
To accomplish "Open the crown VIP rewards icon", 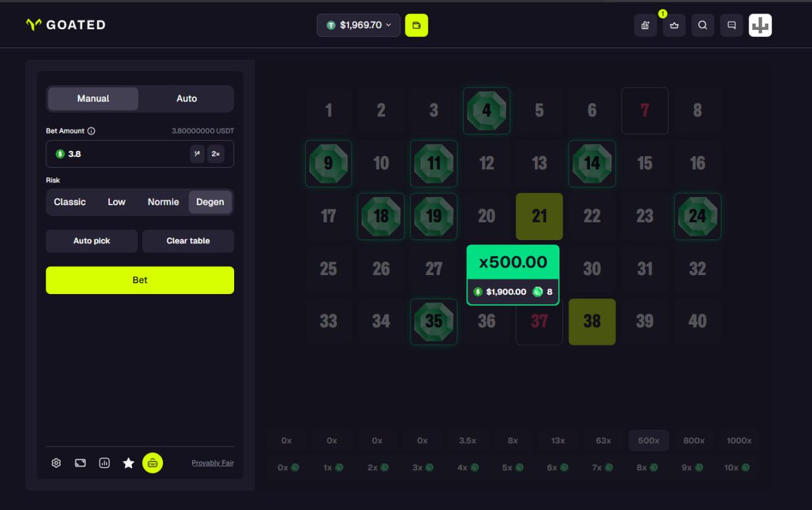I will tap(674, 25).
